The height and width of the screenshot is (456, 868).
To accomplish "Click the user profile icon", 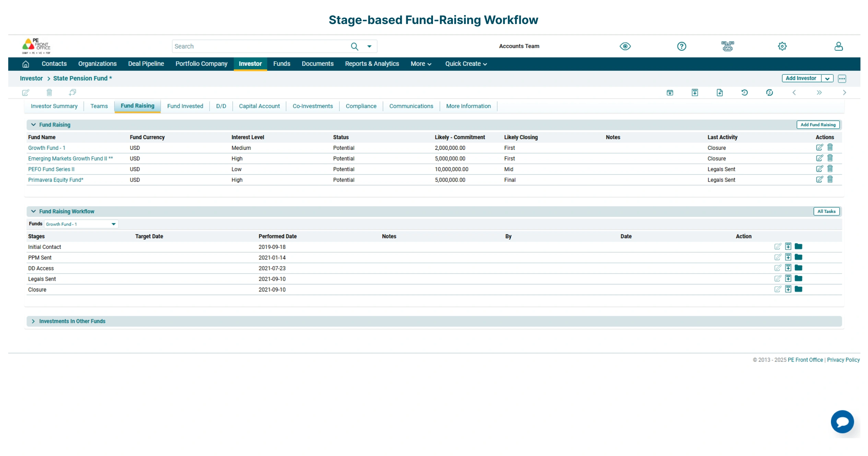I will point(838,46).
